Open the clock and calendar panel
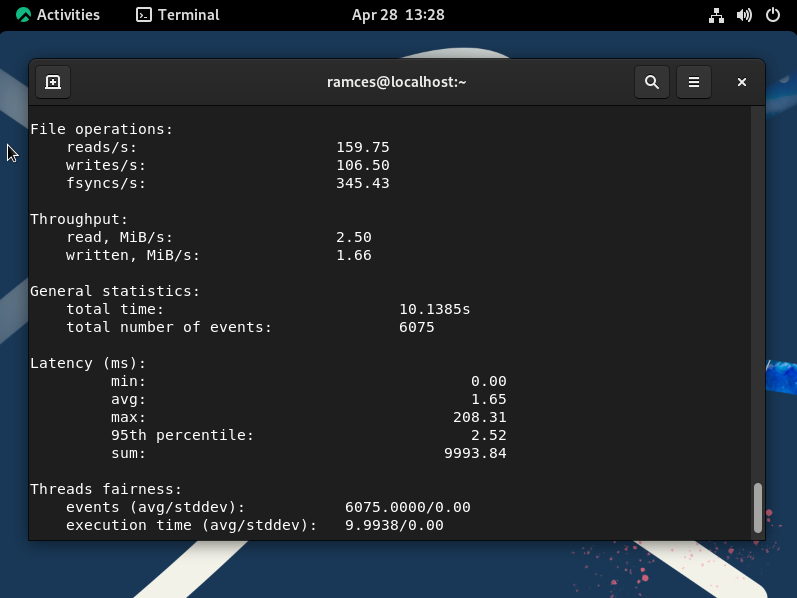This screenshot has width=797, height=598. 398,15
